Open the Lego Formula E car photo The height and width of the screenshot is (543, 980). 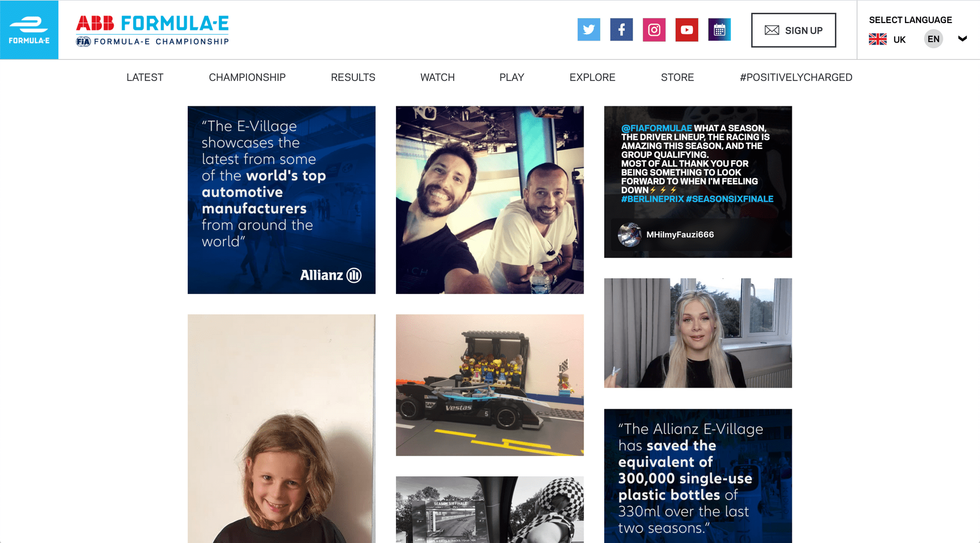pyautogui.click(x=490, y=385)
